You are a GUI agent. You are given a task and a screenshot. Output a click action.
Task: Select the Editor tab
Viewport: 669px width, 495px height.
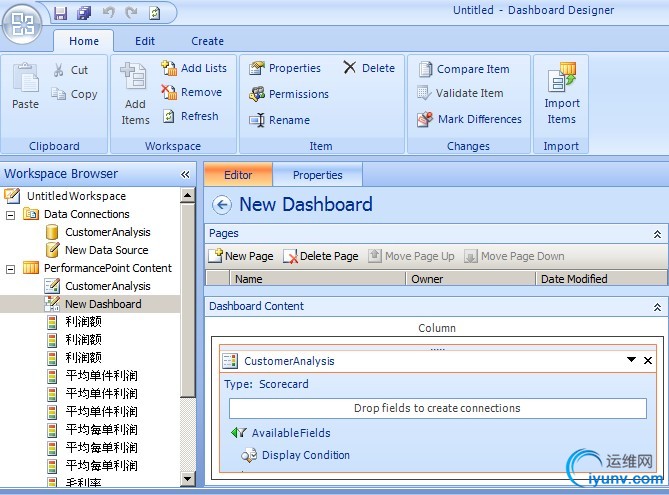[238, 175]
